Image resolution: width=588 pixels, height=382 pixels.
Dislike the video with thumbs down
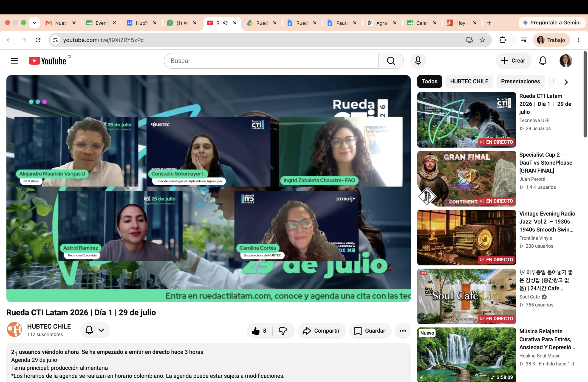tap(283, 331)
